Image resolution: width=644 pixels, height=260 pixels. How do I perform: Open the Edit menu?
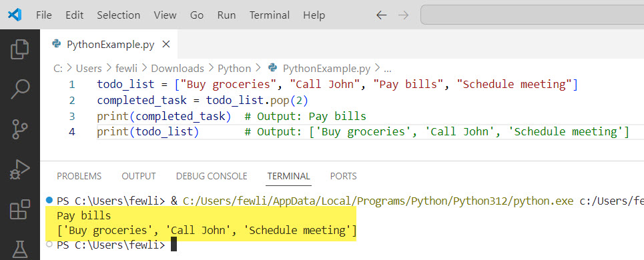click(x=74, y=15)
